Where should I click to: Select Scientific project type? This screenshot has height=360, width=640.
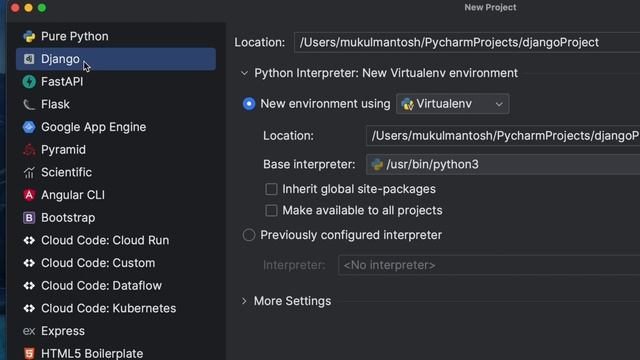[116, 173]
